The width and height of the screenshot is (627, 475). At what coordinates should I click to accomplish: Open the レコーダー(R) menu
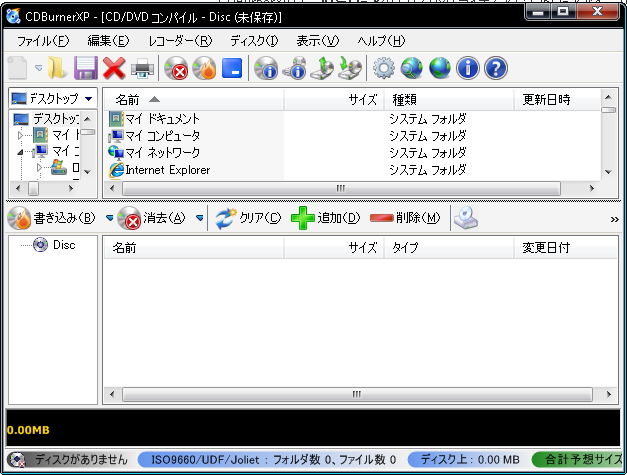(x=180, y=41)
